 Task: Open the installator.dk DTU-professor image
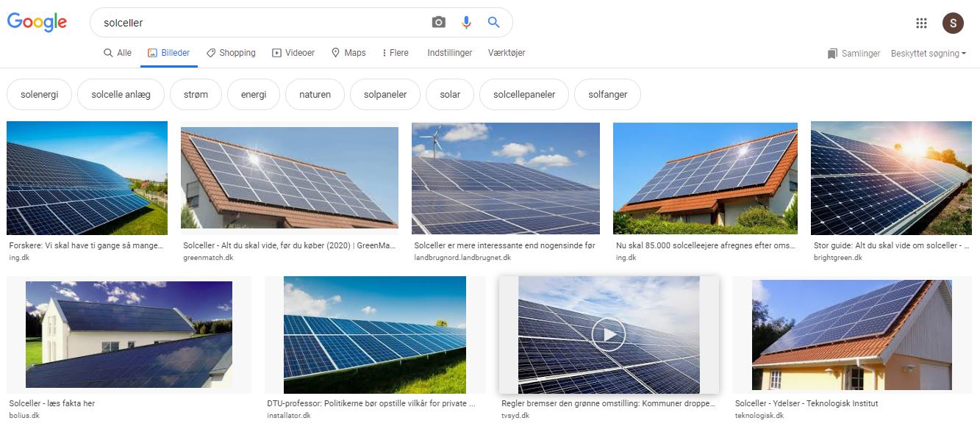(x=375, y=335)
